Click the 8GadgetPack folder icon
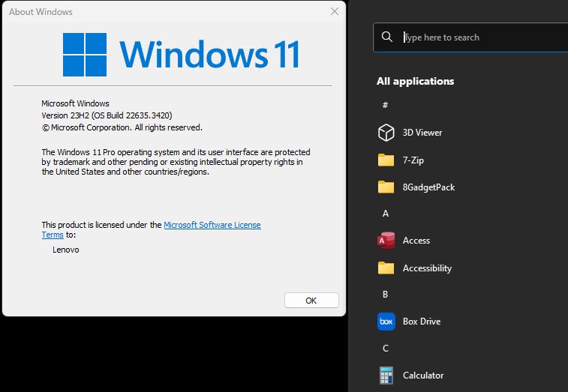The image size is (568, 392). coord(386,187)
